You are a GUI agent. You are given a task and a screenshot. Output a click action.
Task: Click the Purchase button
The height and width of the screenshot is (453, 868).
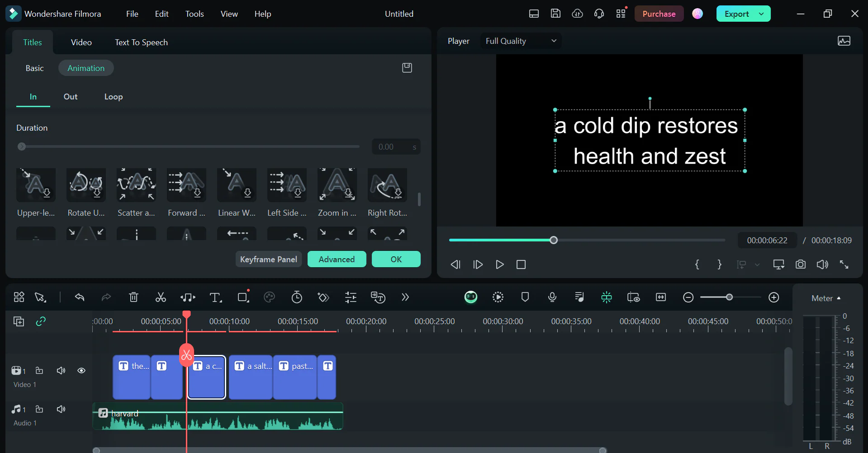(x=659, y=14)
